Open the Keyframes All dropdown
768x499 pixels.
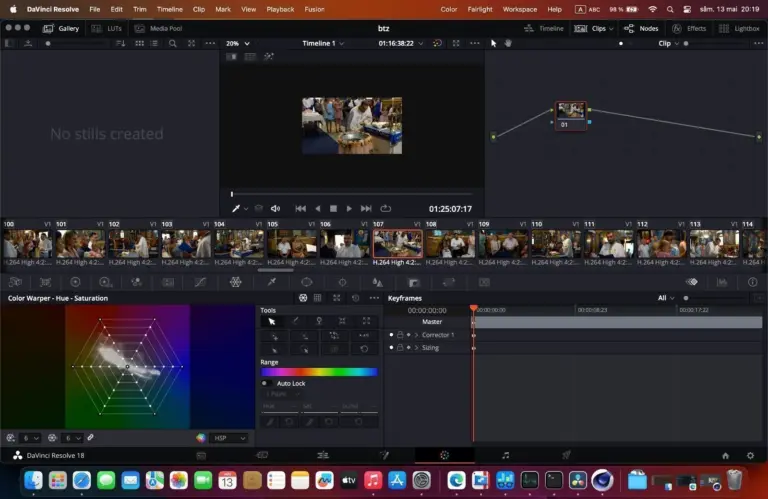point(666,298)
